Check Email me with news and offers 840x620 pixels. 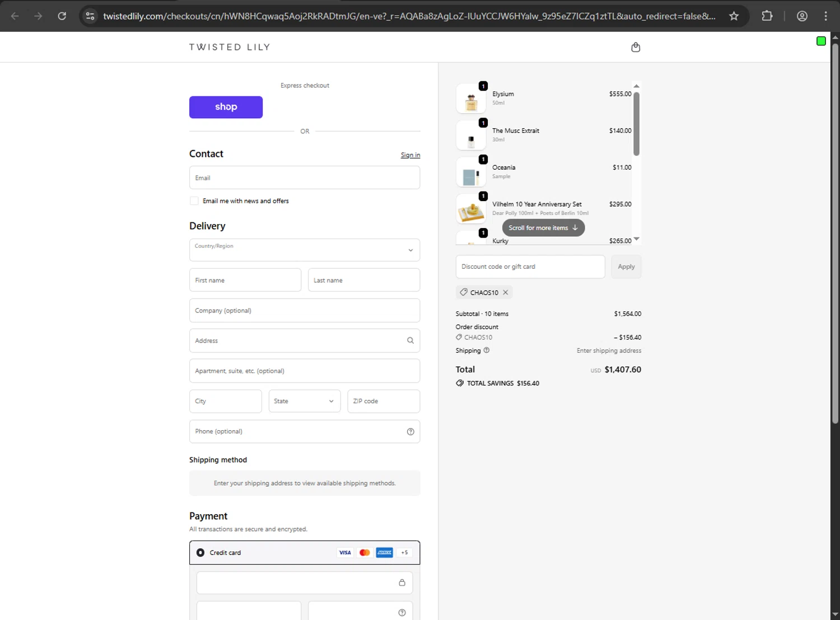coord(194,201)
